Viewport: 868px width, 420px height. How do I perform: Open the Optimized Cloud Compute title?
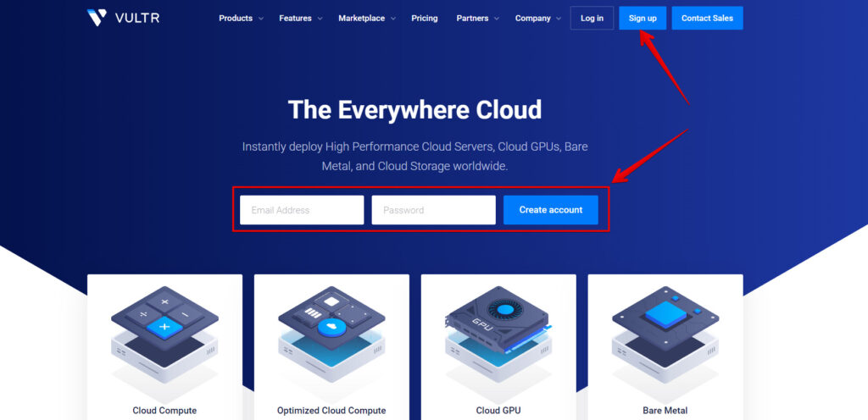[331, 411]
